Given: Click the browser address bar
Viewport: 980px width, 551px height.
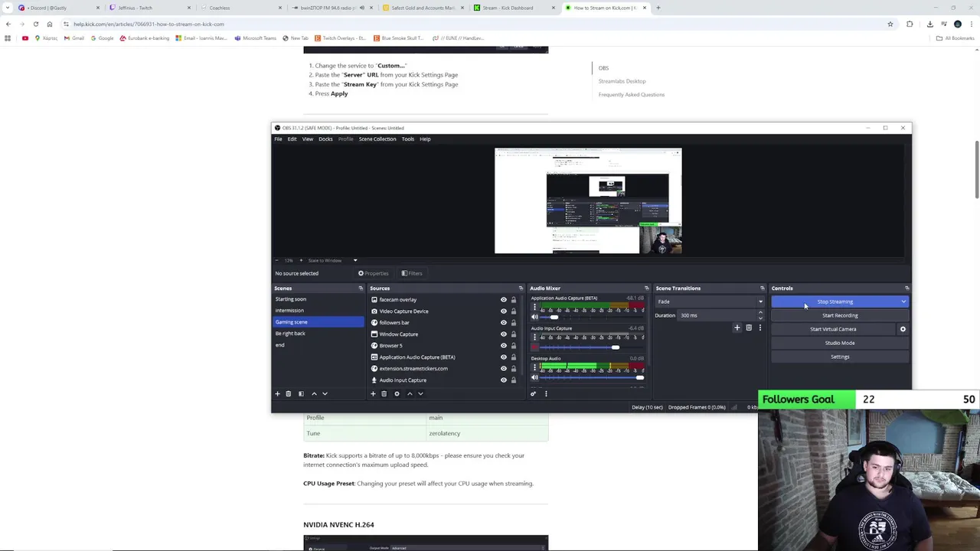Looking at the screenshot, I should coord(475,24).
